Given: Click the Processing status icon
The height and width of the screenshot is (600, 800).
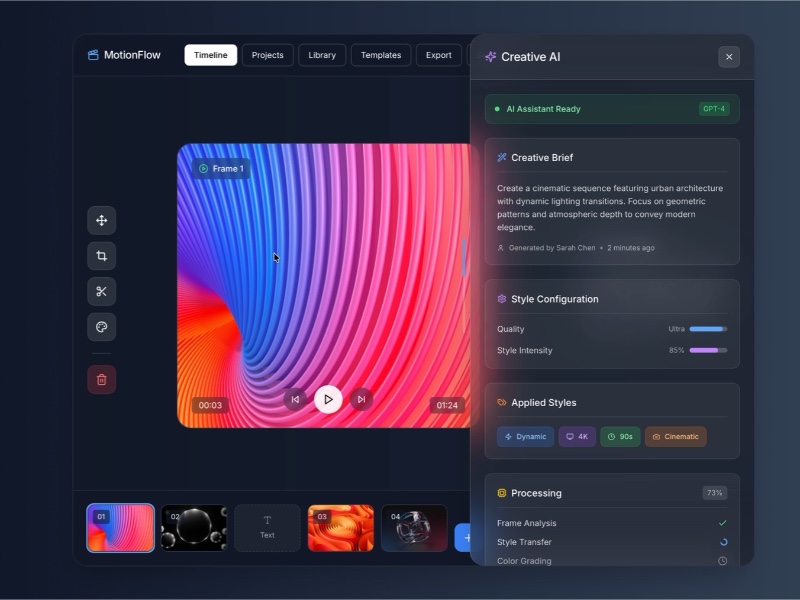Looking at the screenshot, I should pyautogui.click(x=501, y=492).
